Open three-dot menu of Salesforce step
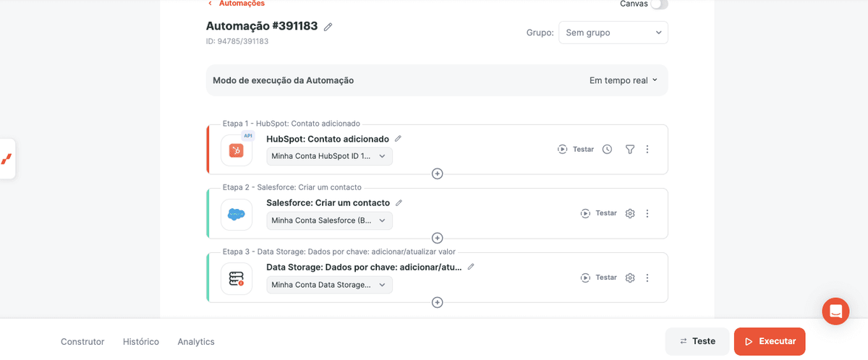 pos(647,214)
